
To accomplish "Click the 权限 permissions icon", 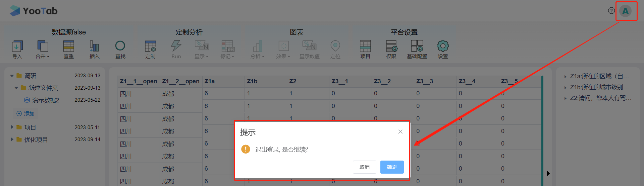I will point(391,46).
